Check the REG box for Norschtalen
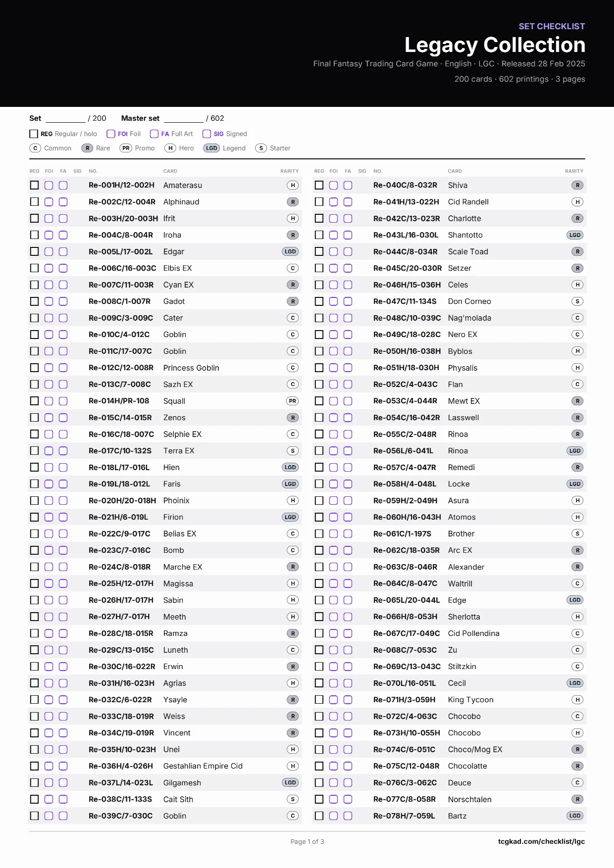The image size is (614, 868). coord(319,799)
